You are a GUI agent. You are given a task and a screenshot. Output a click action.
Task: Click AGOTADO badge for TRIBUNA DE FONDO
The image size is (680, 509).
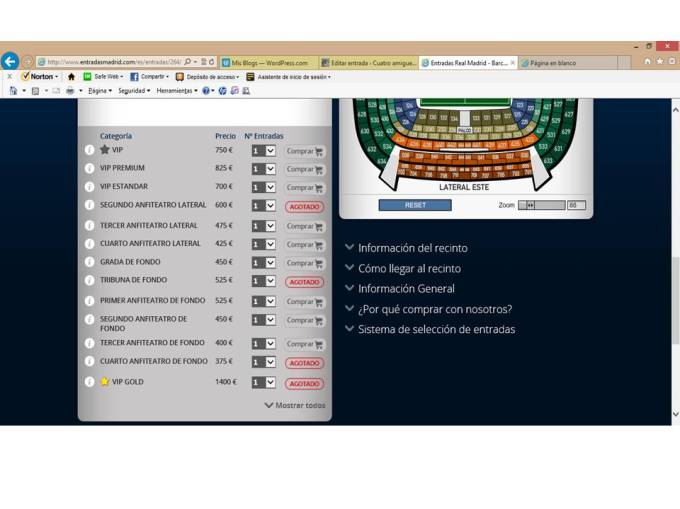click(x=304, y=282)
